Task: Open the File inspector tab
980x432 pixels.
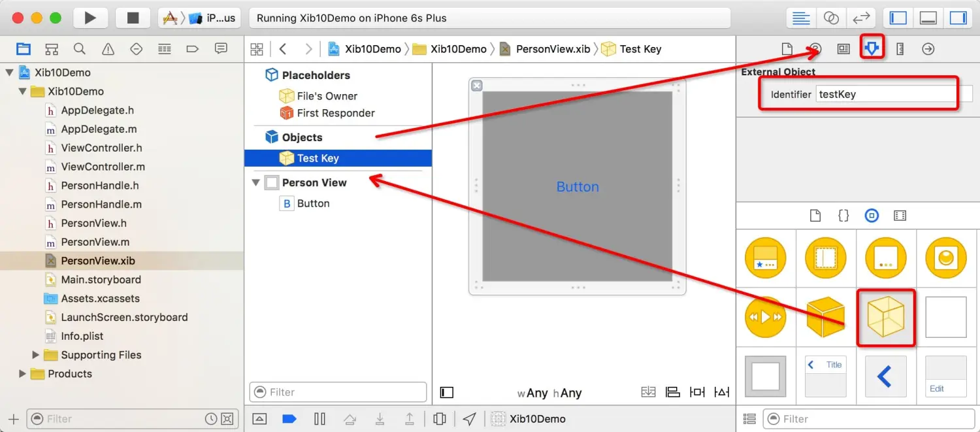Action: pos(787,49)
